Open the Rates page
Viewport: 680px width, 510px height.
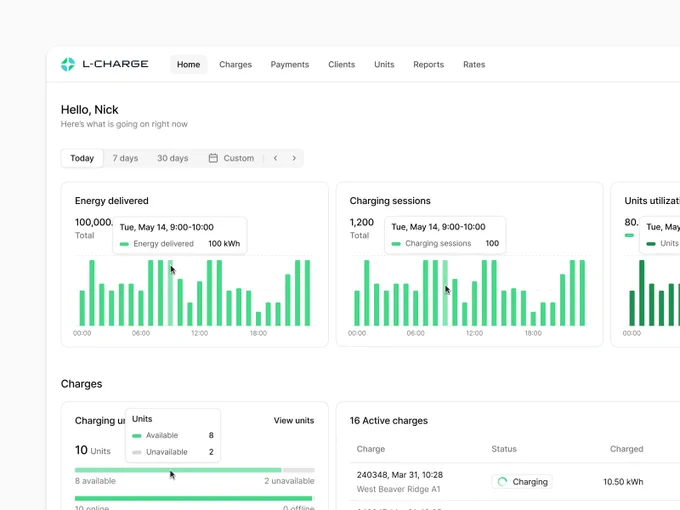tap(474, 65)
